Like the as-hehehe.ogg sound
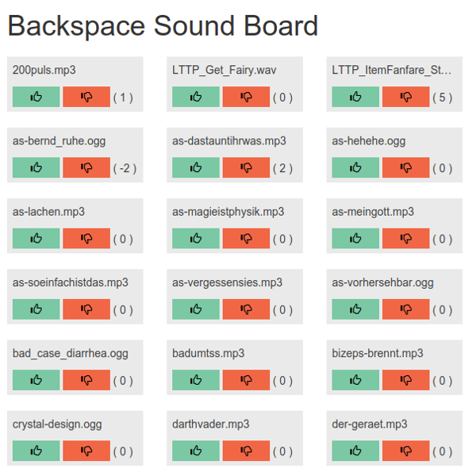476x476 pixels. [355, 167]
